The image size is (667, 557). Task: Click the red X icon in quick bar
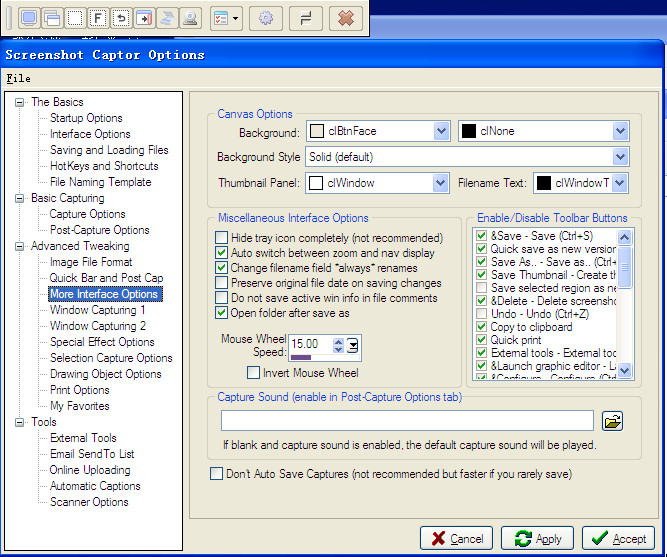(346, 18)
